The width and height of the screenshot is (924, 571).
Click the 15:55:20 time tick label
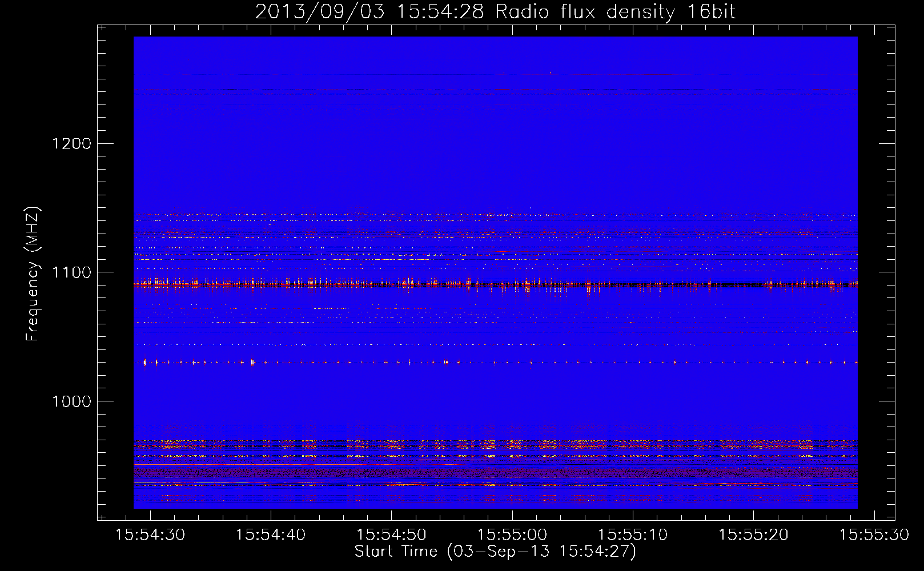point(753,535)
